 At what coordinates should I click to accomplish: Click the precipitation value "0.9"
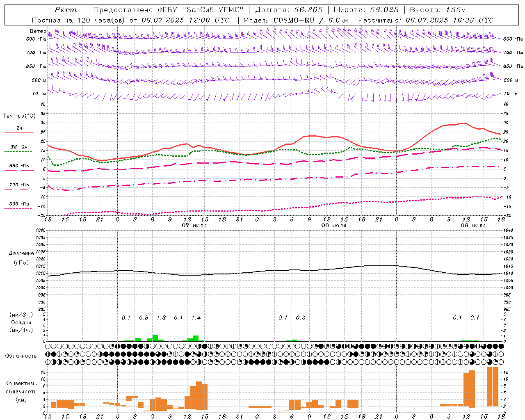coord(144,318)
